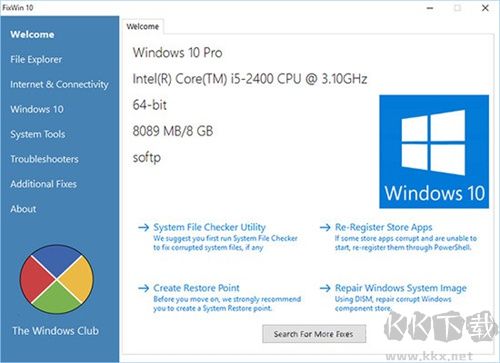This screenshot has height=363, width=500.
Task: Click The Windows Club text link
Action: coord(55,331)
